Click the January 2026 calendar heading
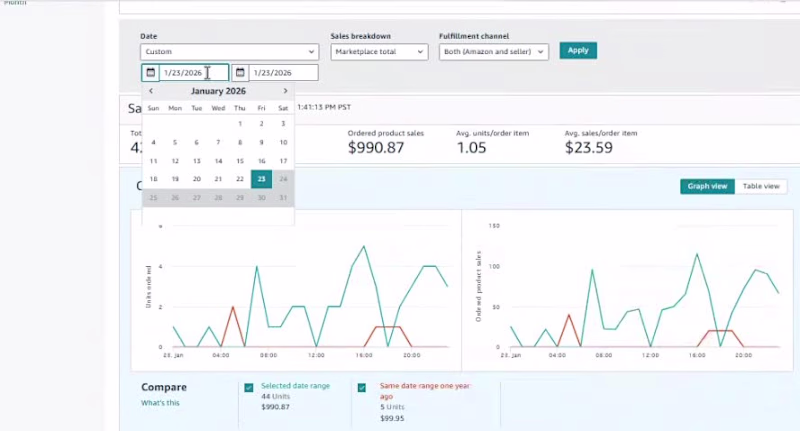Screen dimensions: 800x431 point(218,91)
